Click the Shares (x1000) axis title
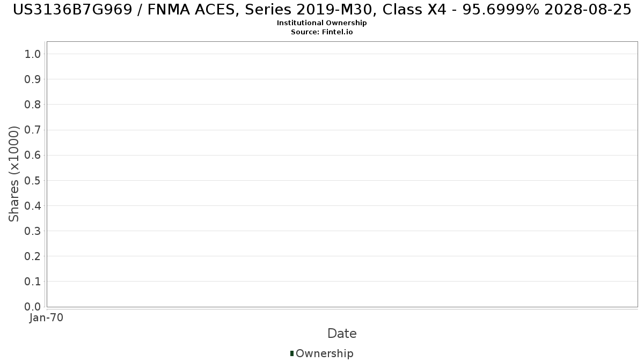The width and height of the screenshot is (644, 362). [x=14, y=174]
